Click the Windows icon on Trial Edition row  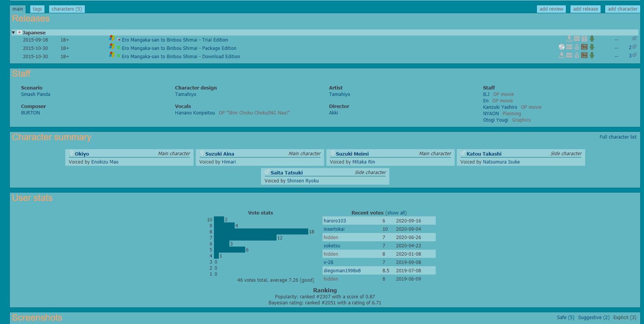pyautogui.click(x=112, y=38)
